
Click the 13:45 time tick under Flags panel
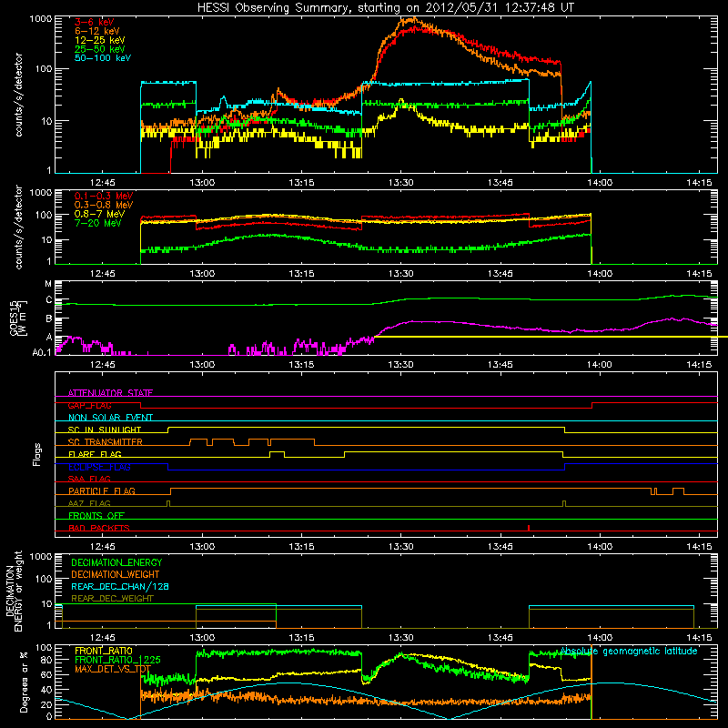coord(500,547)
